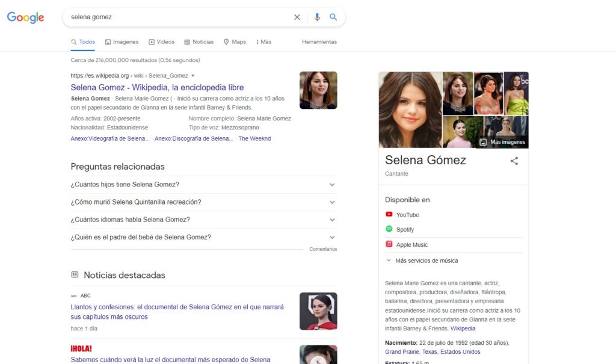Viewport: 616px width, 364px height.
Task: Clear the search box with X icon
Action: tap(297, 17)
